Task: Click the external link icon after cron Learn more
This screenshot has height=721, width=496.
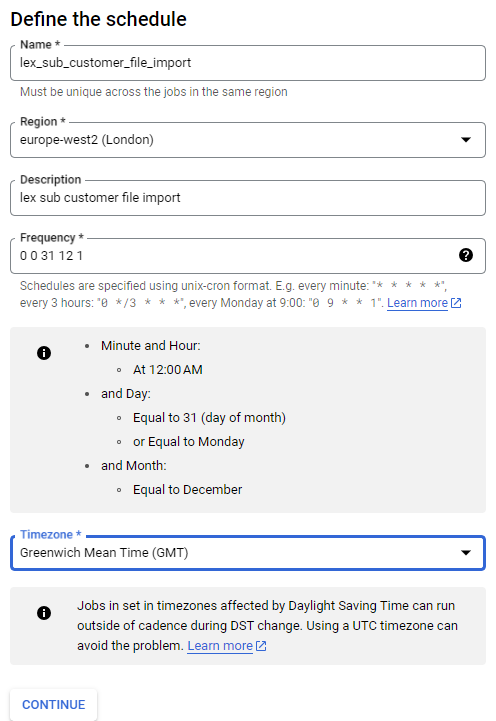Action: (456, 303)
